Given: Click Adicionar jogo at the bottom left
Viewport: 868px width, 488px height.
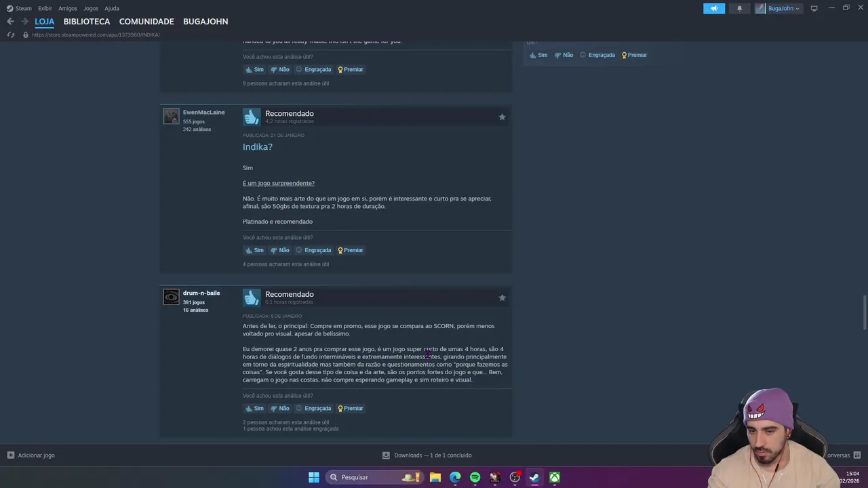Looking at the screenshot, I should click(31, 455).
